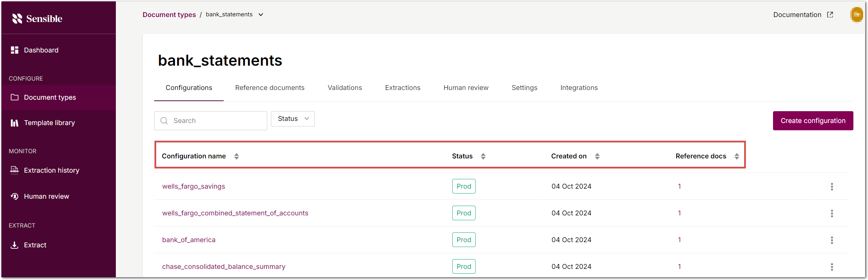This screenshot has height=280, width=868.
Task: Click the Human review sidebar icon
Action: (15, 196)
